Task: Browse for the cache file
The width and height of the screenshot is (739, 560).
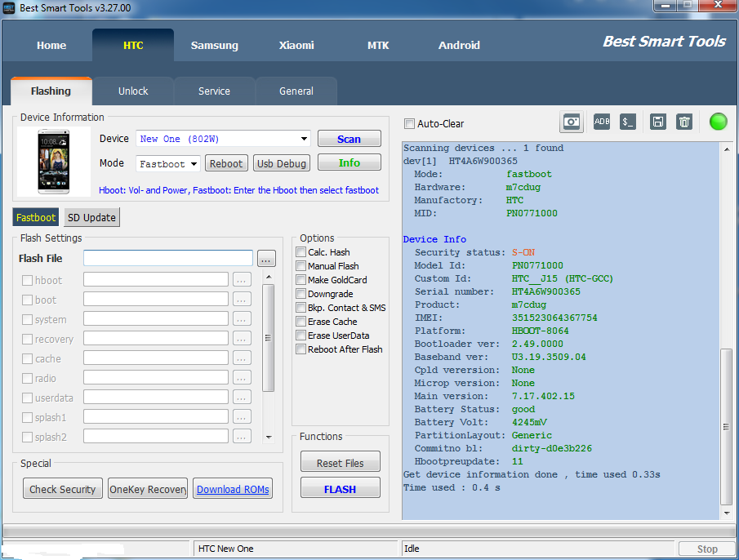Action: 242,358
